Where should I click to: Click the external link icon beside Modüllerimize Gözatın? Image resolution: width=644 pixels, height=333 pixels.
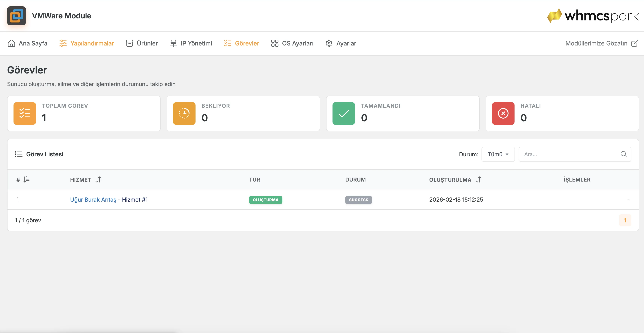click(635, 43)
